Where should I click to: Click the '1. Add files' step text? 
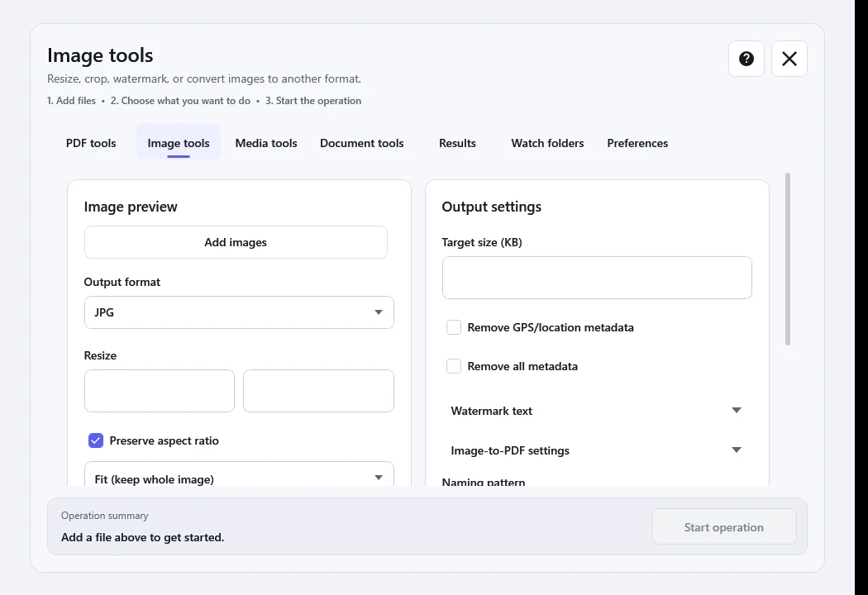pos(71,101)
